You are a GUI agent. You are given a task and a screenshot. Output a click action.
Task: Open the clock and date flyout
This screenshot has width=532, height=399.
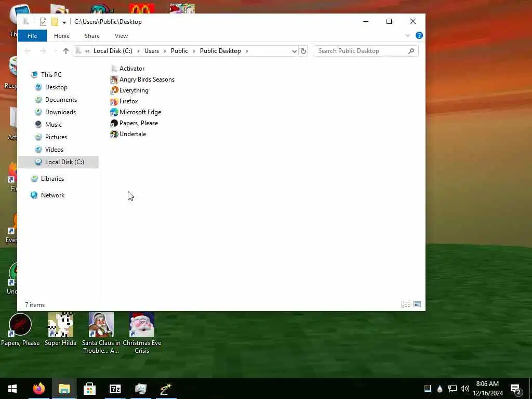pyautogui.click(x=487, y=389)
